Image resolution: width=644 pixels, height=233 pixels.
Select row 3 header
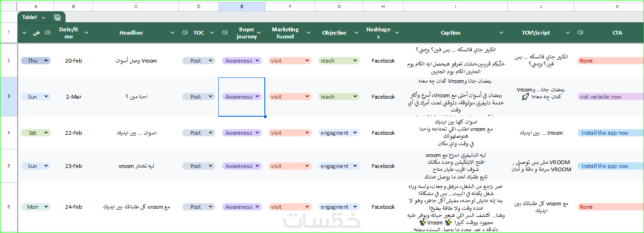pyautogui.click(x=9, y=97)
